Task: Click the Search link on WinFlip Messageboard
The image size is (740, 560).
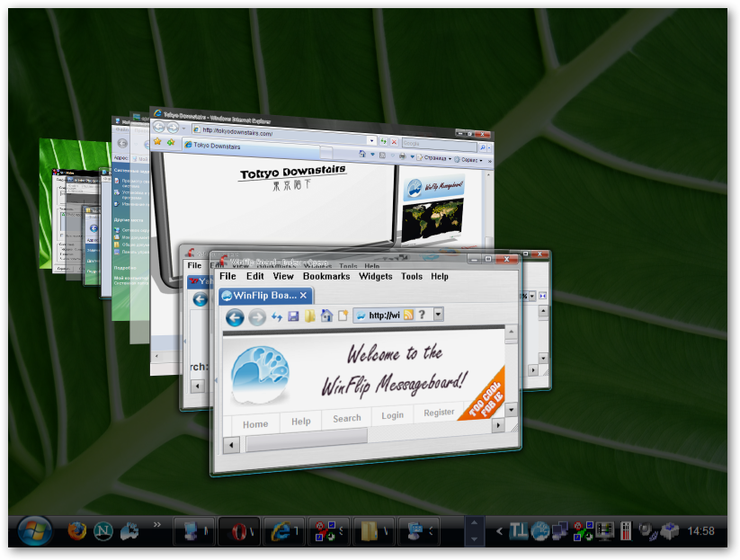Action: (x=347, y=419)
